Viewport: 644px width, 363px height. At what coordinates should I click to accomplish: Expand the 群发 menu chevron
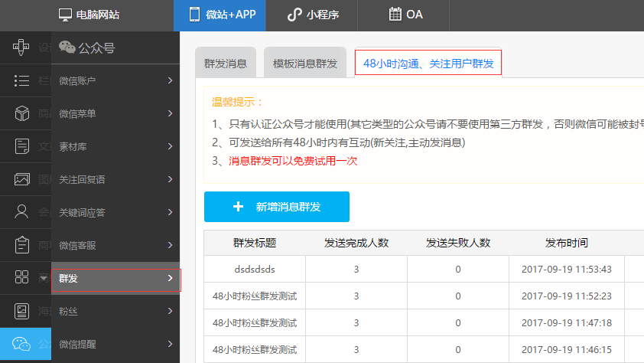point(170,278)
